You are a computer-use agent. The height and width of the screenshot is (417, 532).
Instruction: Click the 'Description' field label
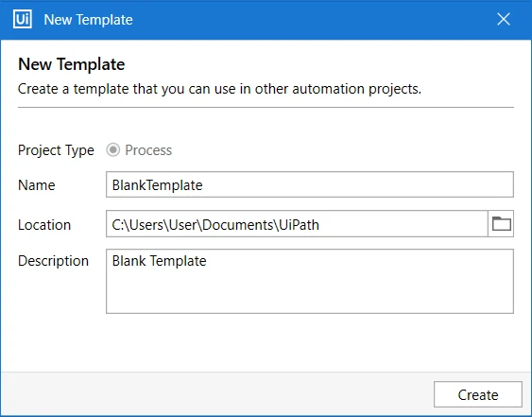point(53,261)
